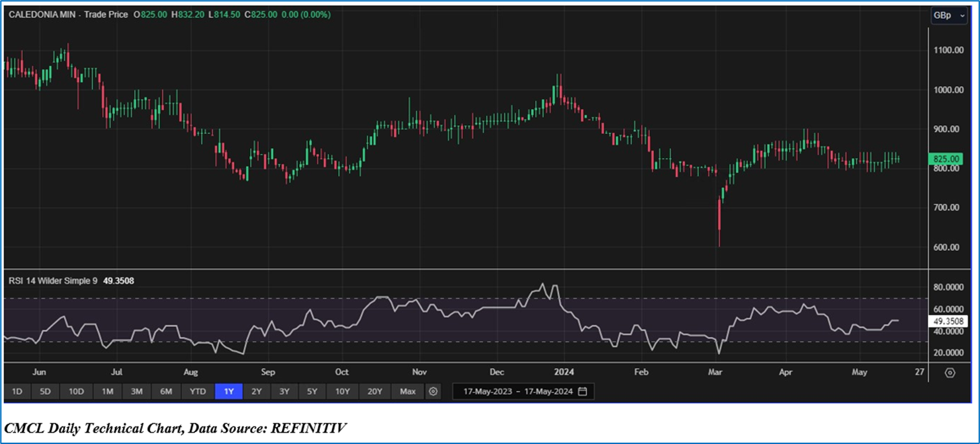Click the CALEDONIA MIN Trade Price legend
The height and width of the screenshot is (444, 980).
pos(68,14)
